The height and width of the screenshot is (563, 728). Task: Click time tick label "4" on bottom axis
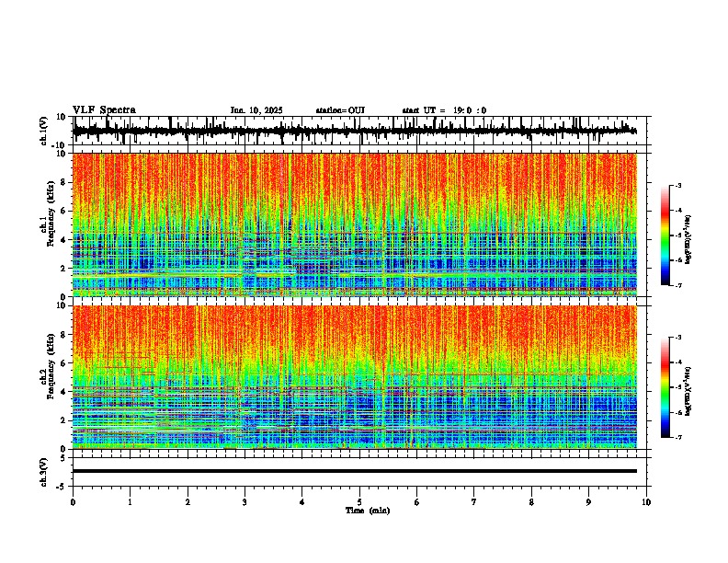[302, 502]
